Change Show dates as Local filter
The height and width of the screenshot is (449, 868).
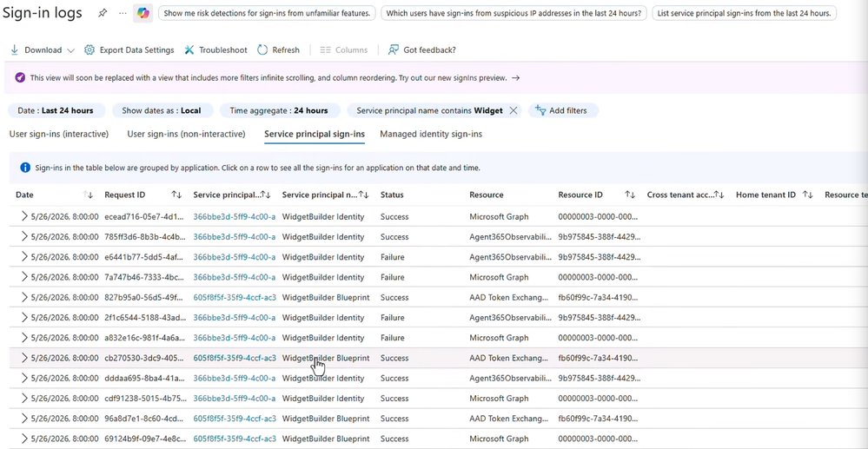[x=161, y=110]
